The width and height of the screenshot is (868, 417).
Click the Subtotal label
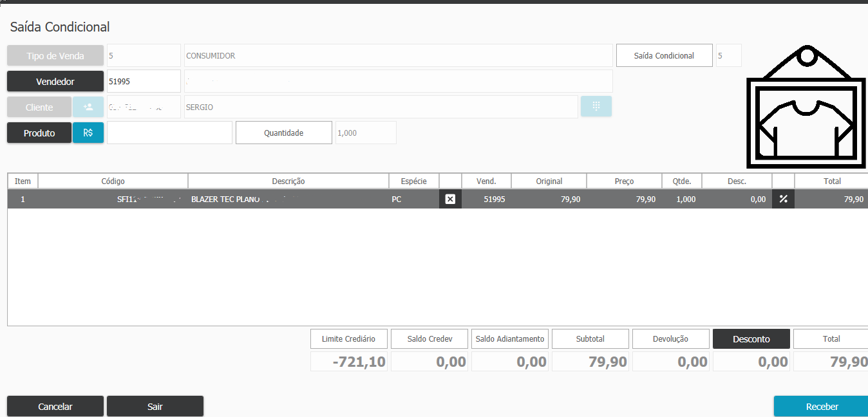click(x=590, y=339)
